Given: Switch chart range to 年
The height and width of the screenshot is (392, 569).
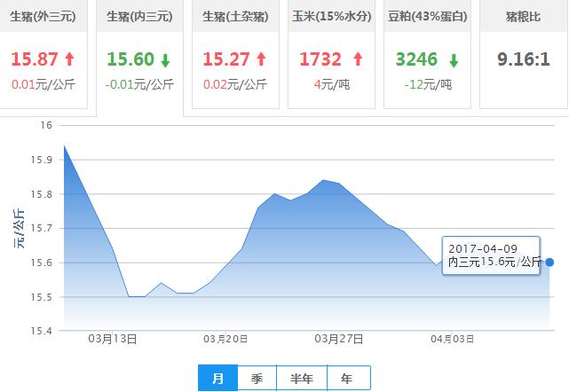Looking at the screenshot, I should coord(348,378).
